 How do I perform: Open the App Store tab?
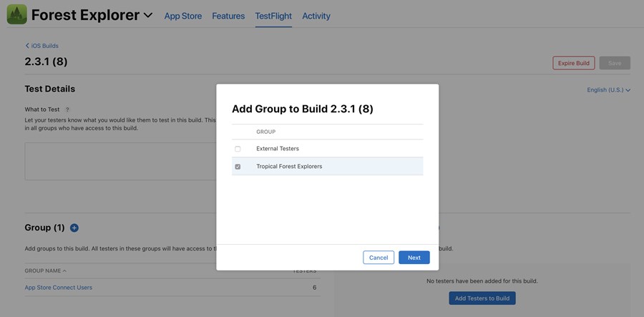(183, 16)
